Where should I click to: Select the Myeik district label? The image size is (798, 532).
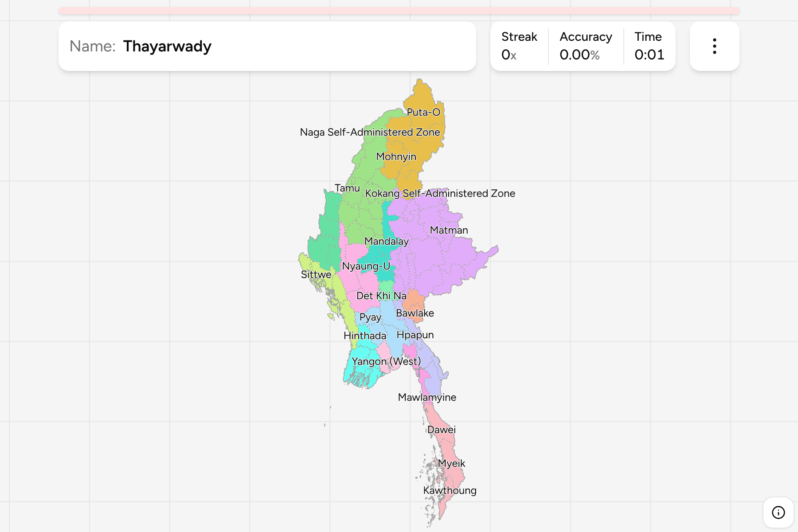coord(451,463)
